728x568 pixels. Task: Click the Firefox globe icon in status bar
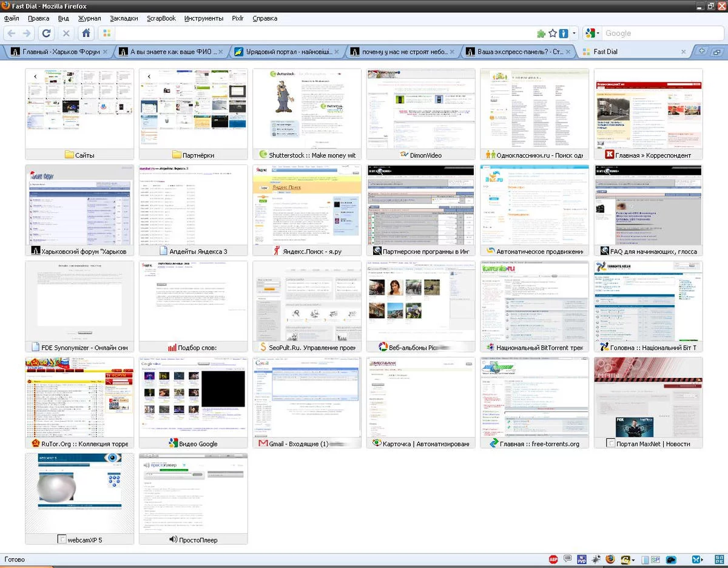(x=610, y=560)
